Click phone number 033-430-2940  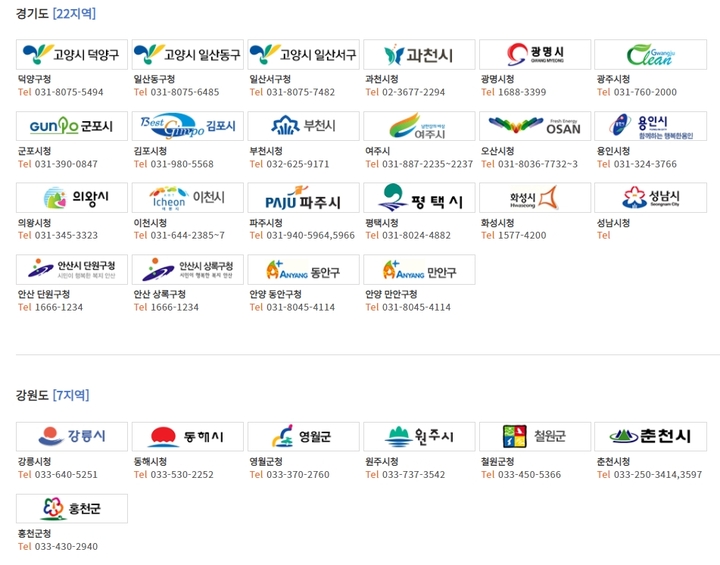pyautogui.click(x=66, y=547)
